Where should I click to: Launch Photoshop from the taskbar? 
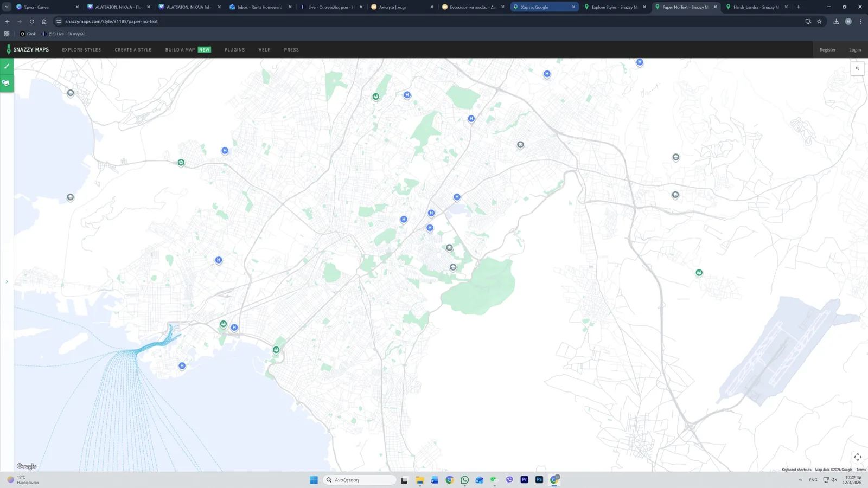tap(539, 480)
